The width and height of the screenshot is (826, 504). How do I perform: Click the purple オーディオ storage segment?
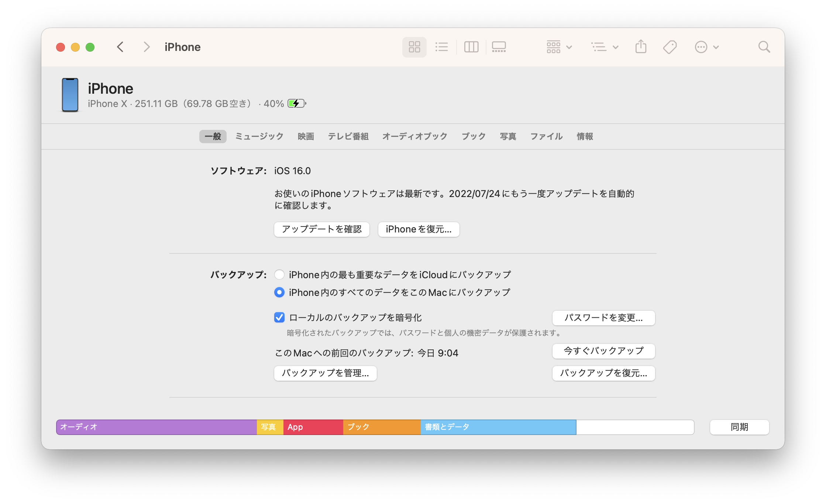tap(156, 427)
